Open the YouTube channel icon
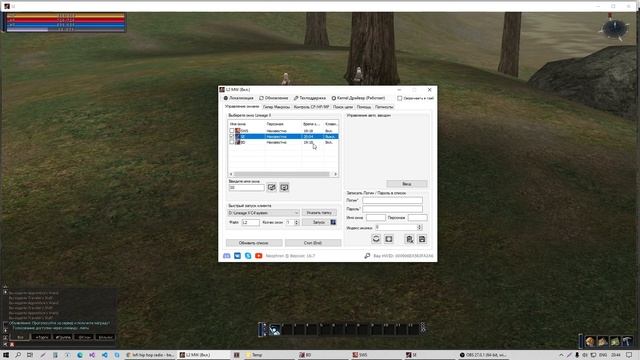640x360 pixels. pos(259,256)
